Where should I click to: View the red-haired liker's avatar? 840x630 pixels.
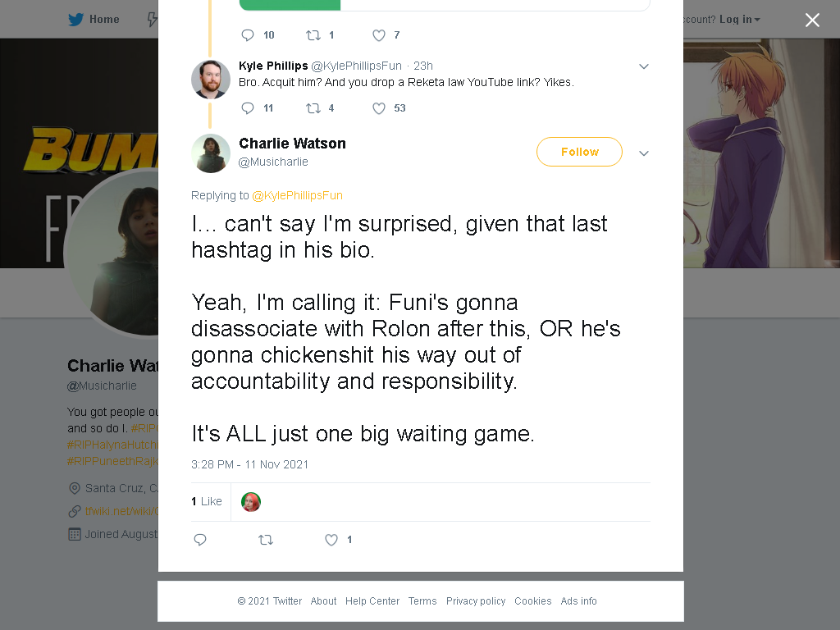(251, 502)
